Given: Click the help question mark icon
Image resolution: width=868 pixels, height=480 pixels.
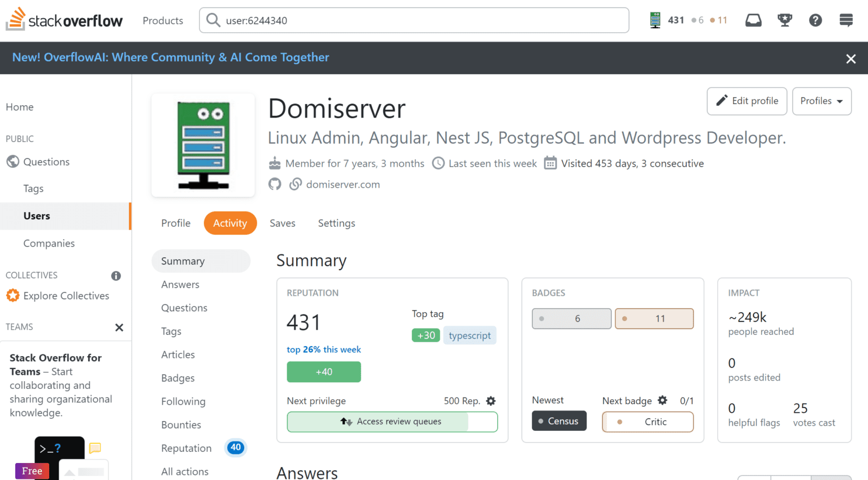Looking at the screenshot, I should tap(815, 20).
